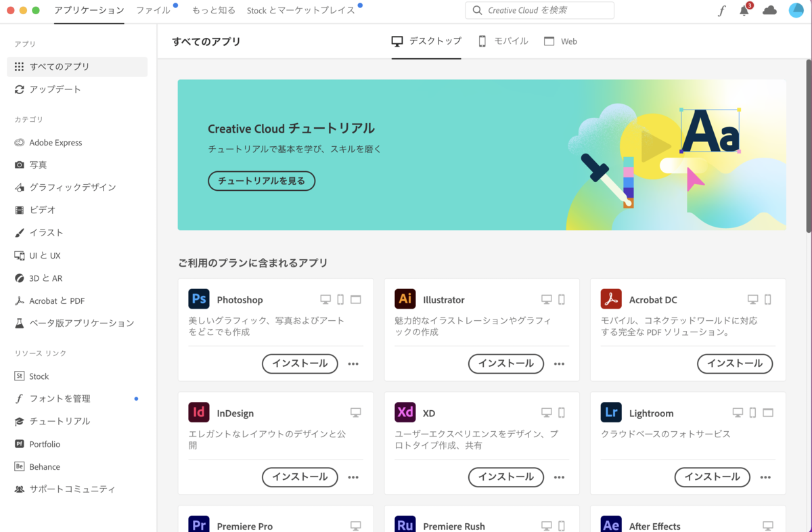The height and width of the screenshot is (532, 812).
Task: Click the Illustrator app icon
Action: coord(405,298)
